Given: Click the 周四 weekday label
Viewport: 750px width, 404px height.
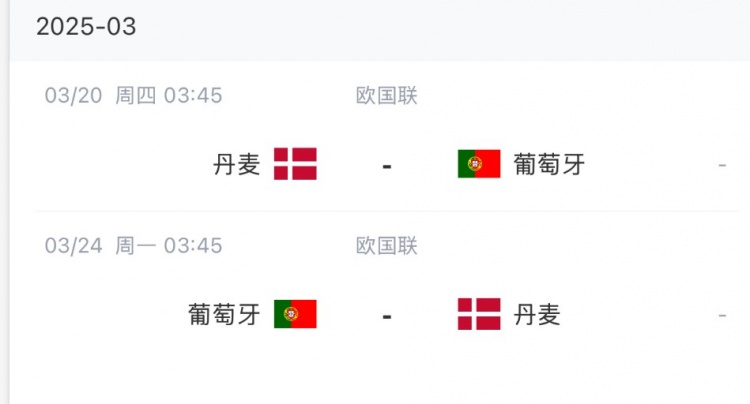Looking at the screenshot, I should tap(135, 96).
